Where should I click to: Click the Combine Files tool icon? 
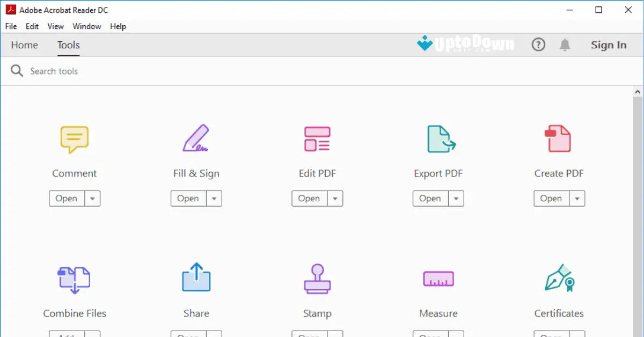[x=75, y=278]
